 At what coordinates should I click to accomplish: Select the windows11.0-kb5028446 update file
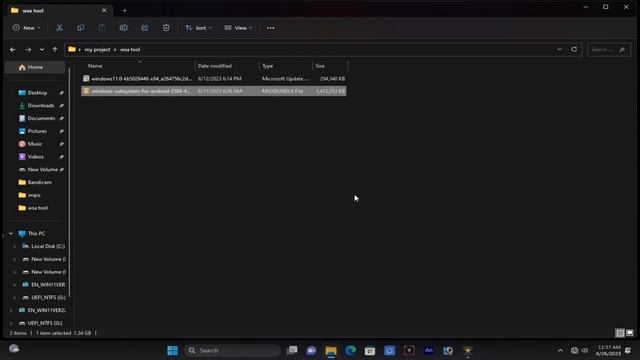(x=213, y=78)
